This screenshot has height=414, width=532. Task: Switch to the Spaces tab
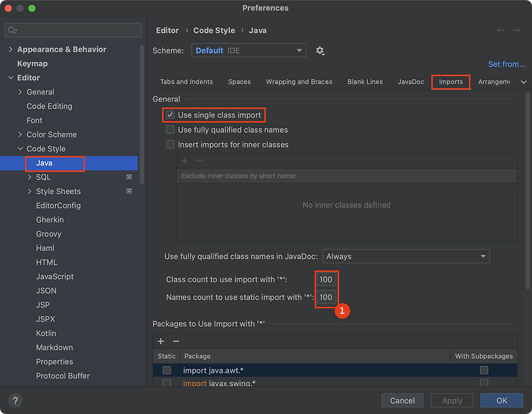coord(239,81)
